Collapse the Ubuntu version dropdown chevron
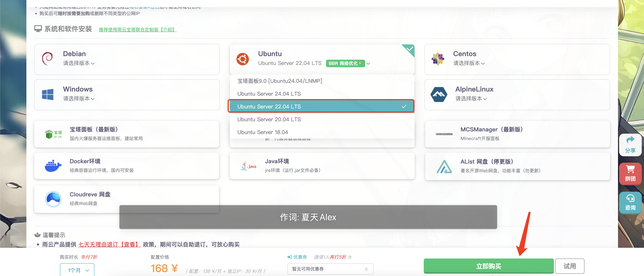This screenshot has width=644, height=276. tap(368, 64)
